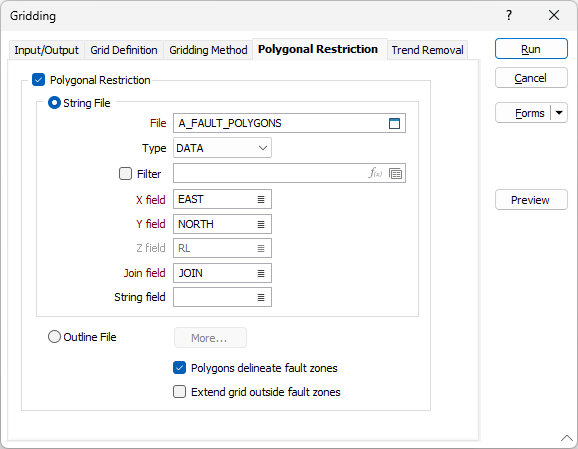Click the Run button

point(531,49)
